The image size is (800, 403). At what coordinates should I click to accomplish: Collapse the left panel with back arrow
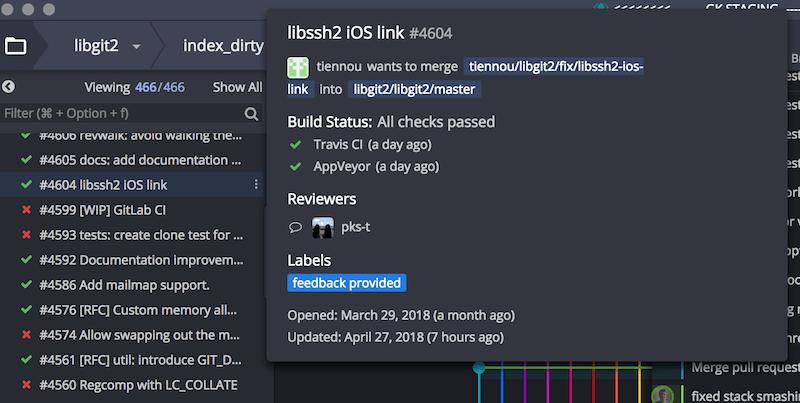(x=8, y=87)
